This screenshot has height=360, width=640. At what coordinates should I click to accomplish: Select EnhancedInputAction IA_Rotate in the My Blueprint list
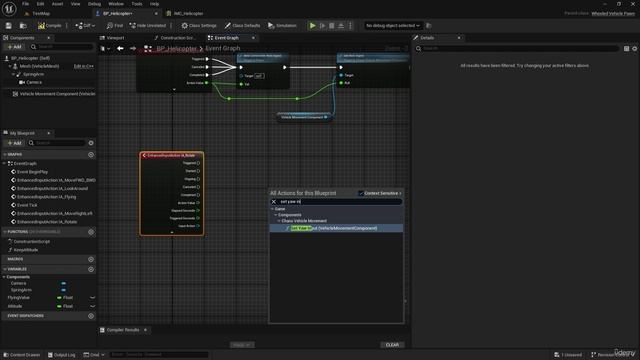point(47,222)
